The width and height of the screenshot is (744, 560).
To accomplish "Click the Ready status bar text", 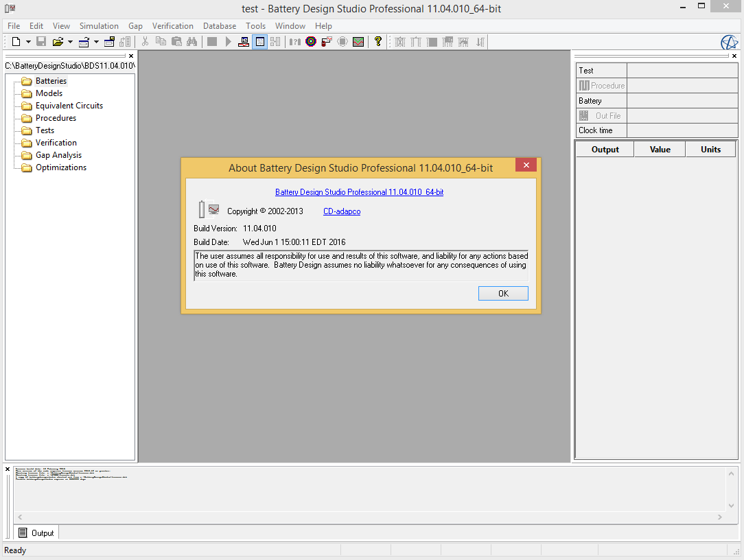I will tap(15, 550).
